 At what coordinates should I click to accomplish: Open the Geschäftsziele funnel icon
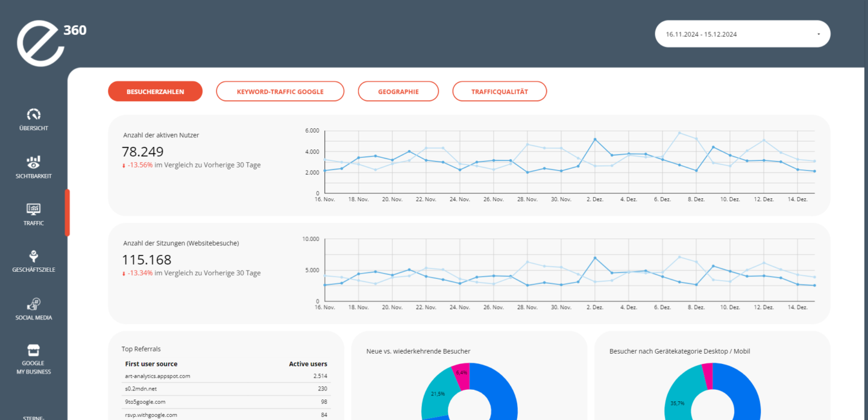coord(34,256)
